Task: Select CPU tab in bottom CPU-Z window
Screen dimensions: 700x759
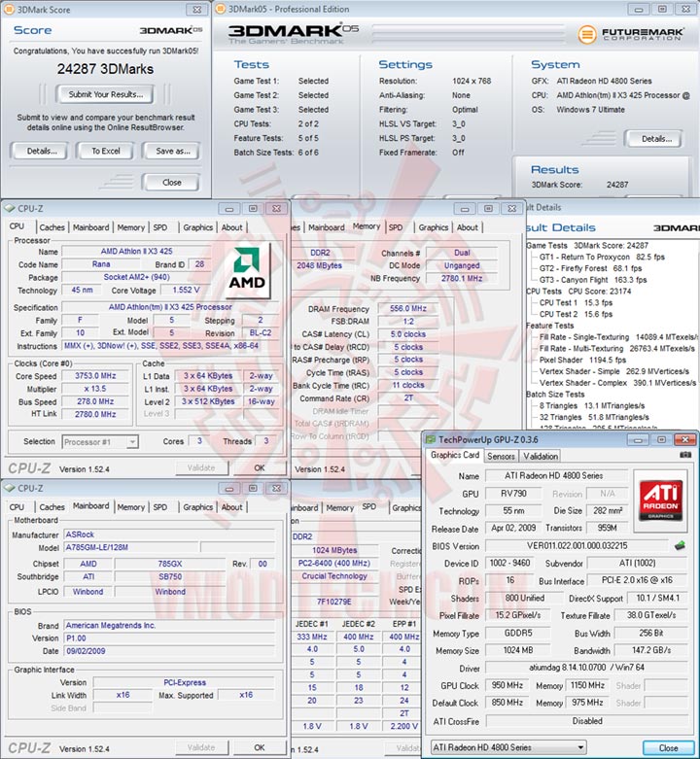Action: click(x=17, y=506)
